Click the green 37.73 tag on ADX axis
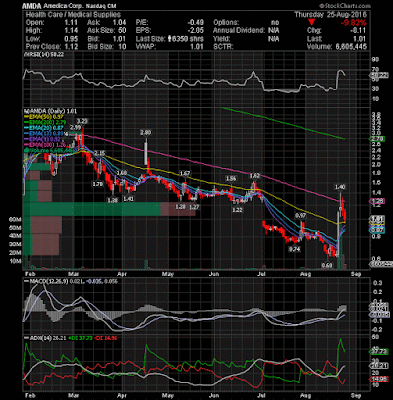 (379, 351)
